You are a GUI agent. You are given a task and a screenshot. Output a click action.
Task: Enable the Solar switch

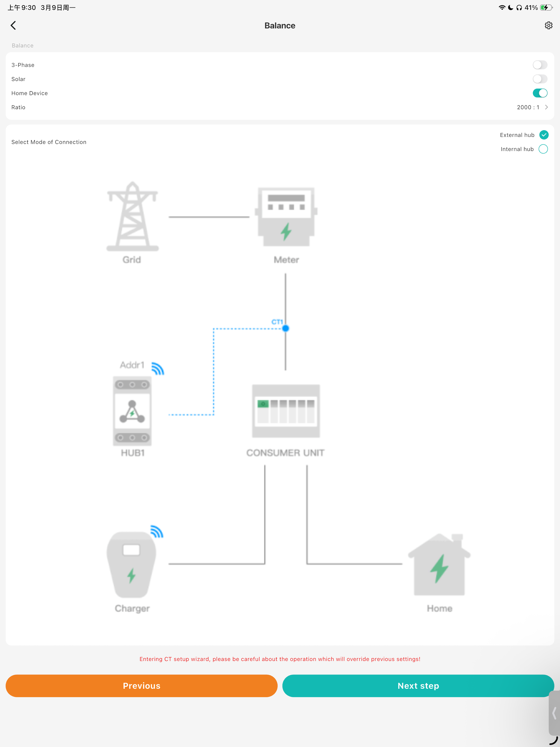click(x=540, y=79)
